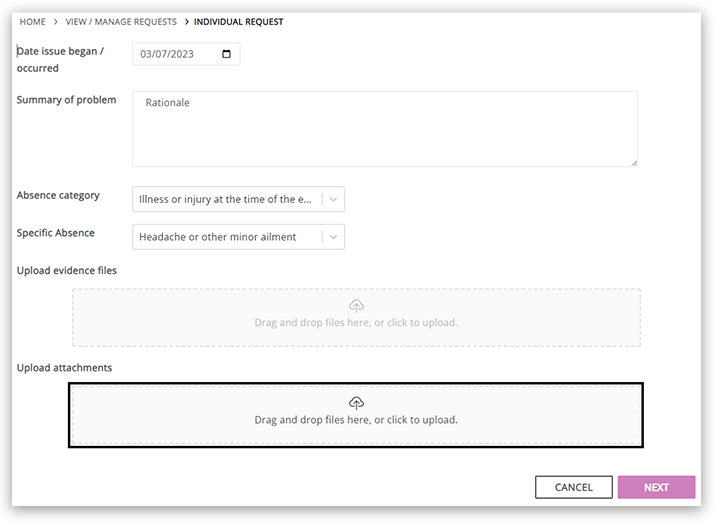Screen dimensions: 719x524
Task: Click the attachments "Drag and drop" upload text
Action: tap(356, 420)
